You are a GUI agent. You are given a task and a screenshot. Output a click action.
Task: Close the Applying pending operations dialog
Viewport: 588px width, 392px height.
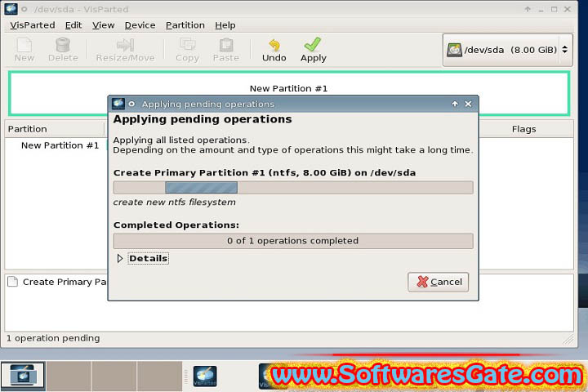pos(468,104)
